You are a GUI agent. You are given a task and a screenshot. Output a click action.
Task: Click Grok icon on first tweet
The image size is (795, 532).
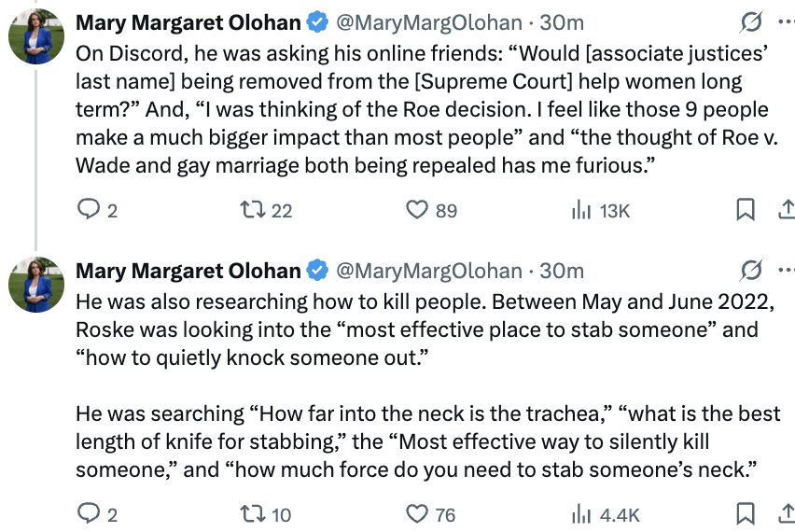pyautogui.click(x=748, y=21)
